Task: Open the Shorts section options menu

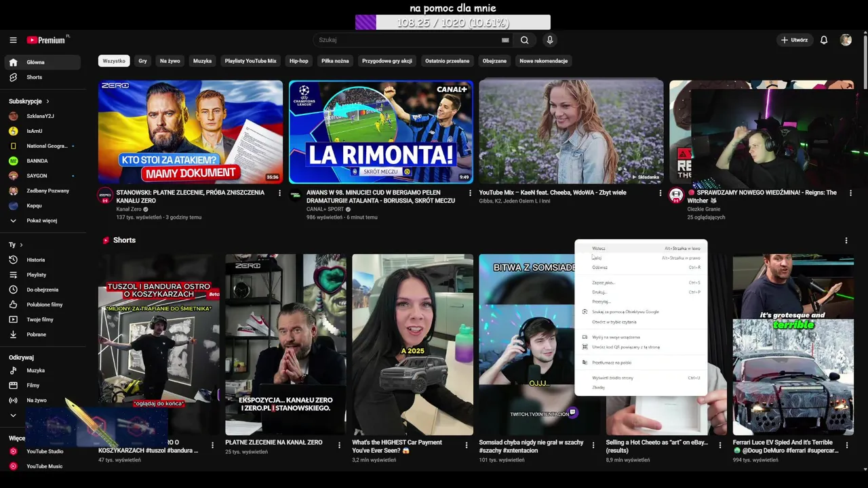Action: point(846,241)
